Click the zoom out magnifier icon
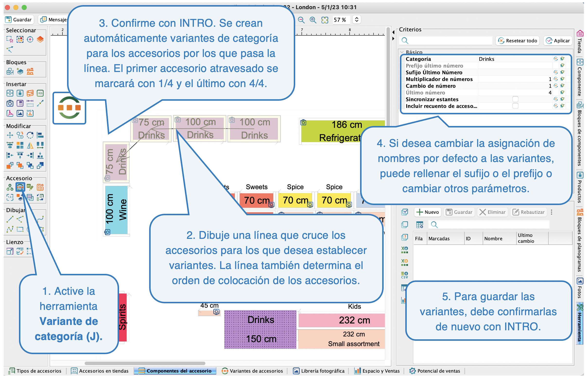Screen dimensions: 588x377 301,20
